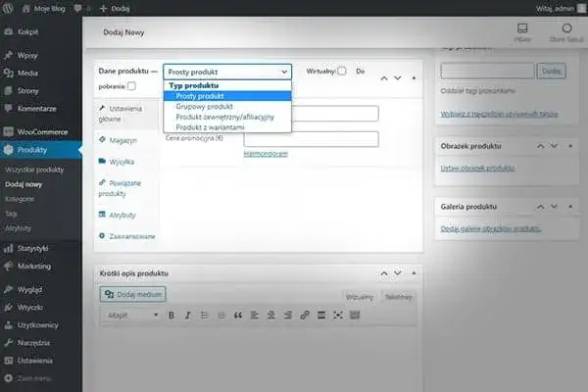This screenshot has width=588, height=392.
Task: Click the Harmonogram schedule link
Action: tap(266, 154)
